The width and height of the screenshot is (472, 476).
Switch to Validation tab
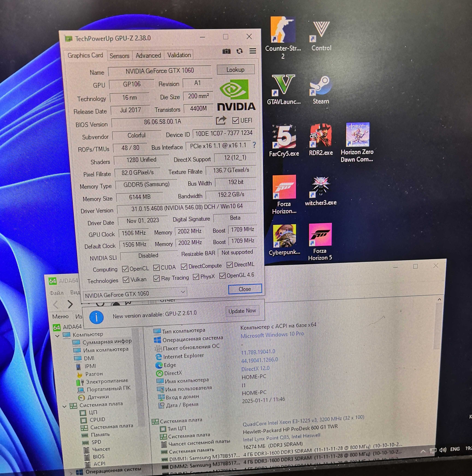[179, 55]
